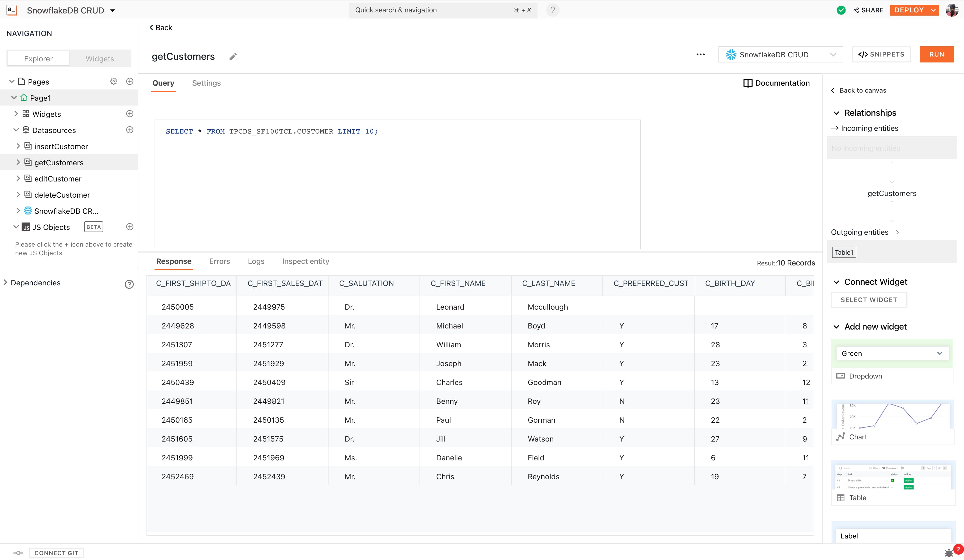Add new JS Object with plus icon

point(130,227)
